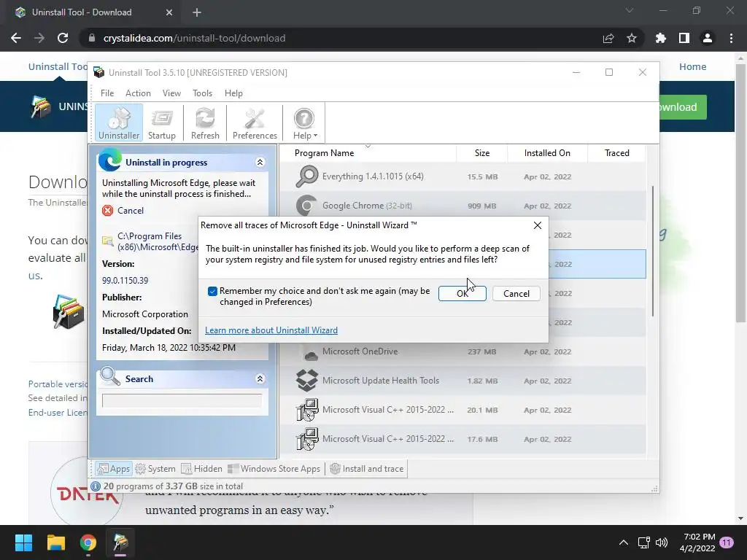
Task: Open the Action menu
Action: pos(138,93)
